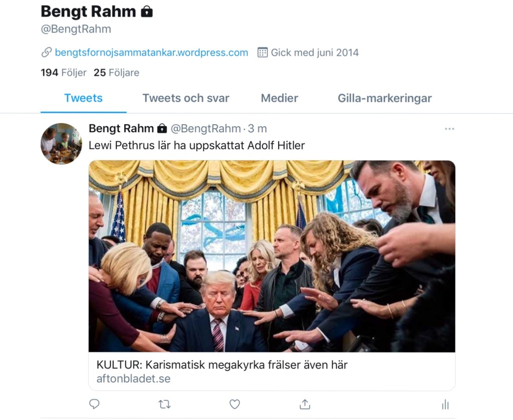Screen dimensions: 513x420
Task: Click the link chain icon beside website
Action: point(47,52)
